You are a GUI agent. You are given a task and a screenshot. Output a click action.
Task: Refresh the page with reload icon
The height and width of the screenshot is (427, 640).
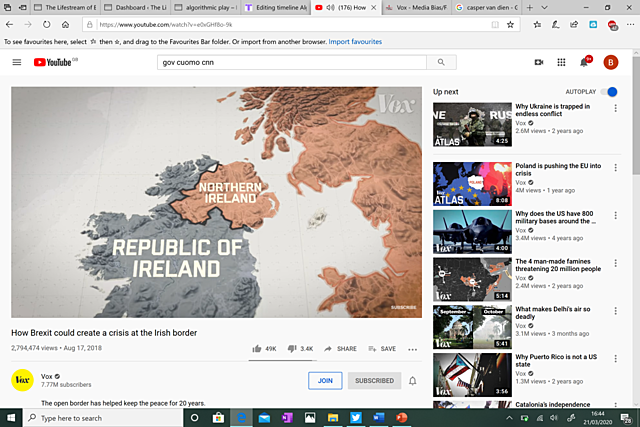[47, 24]
